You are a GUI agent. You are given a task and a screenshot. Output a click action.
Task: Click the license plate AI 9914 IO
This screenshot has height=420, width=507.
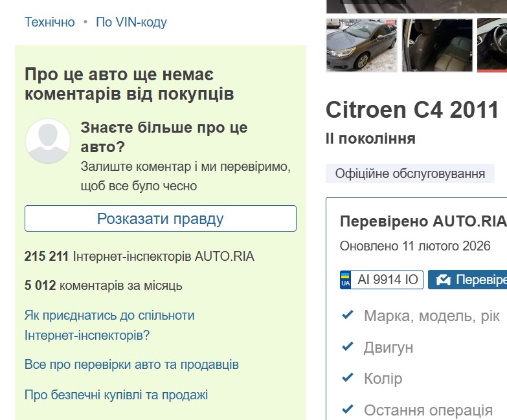pos(389,280)
